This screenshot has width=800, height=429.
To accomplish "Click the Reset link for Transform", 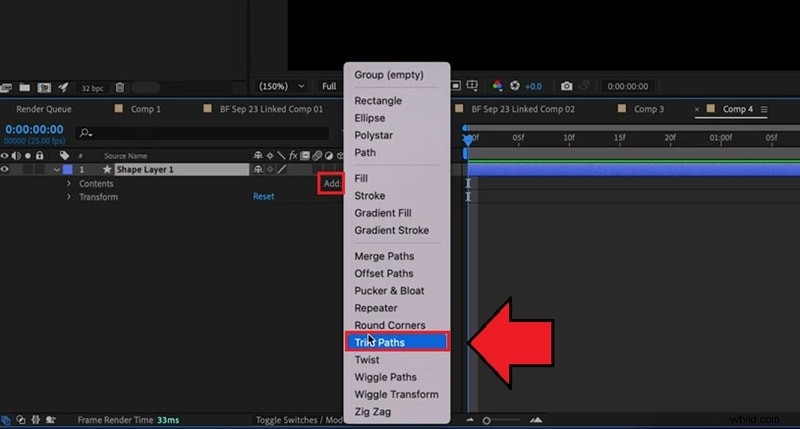I will (x=263, y=196).
